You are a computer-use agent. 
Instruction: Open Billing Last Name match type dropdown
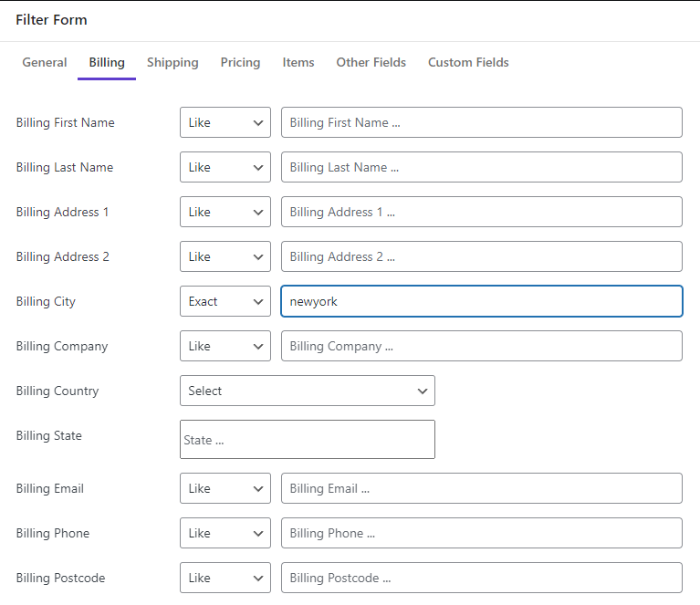click(x=225, y=167)
